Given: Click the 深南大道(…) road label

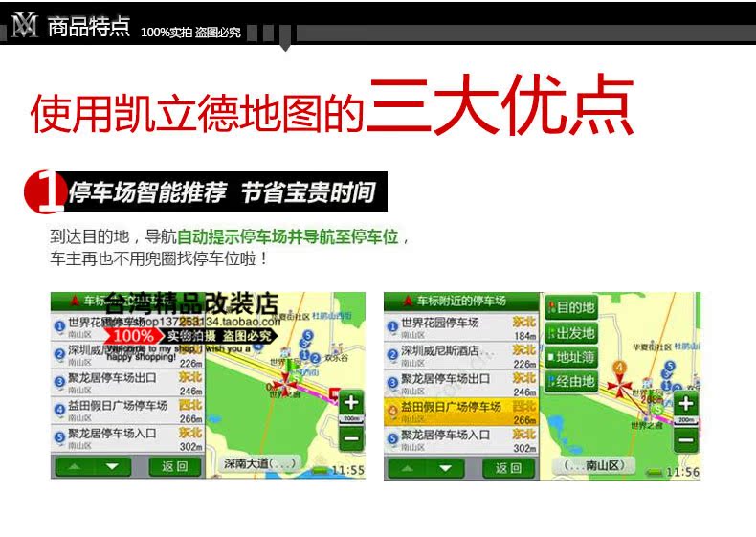Looking at the screenshot, I should pyautogui.click(x=259, y=463).
